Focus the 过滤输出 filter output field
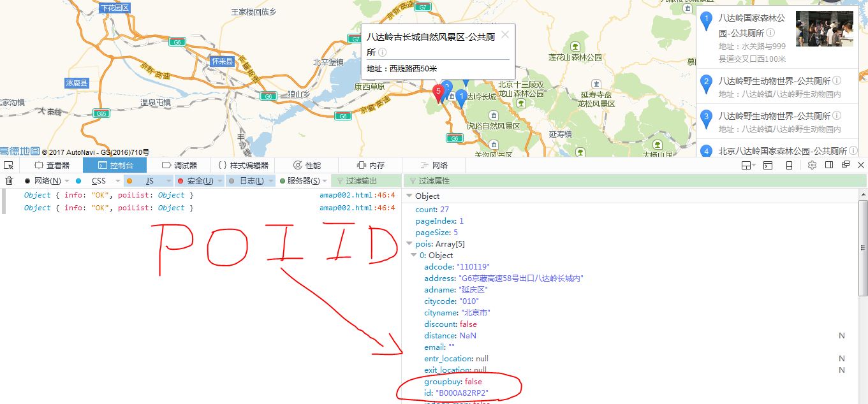 (367, 181)
